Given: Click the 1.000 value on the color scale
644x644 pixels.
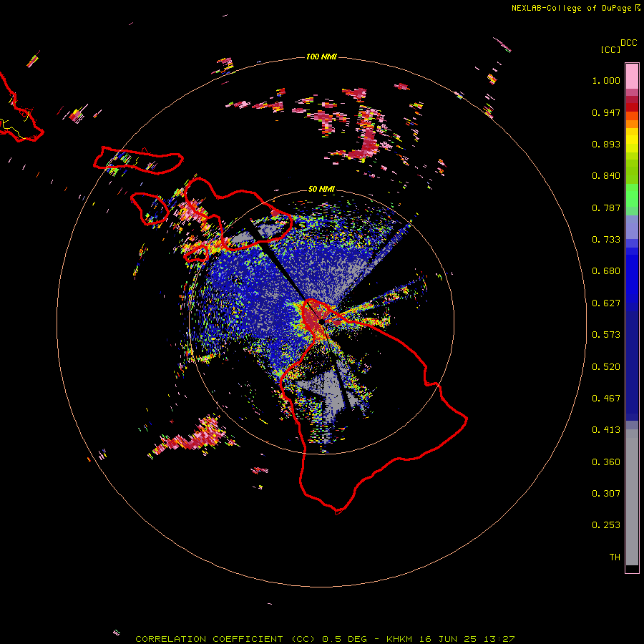Looking at the screenshot, I should [606, 80].
